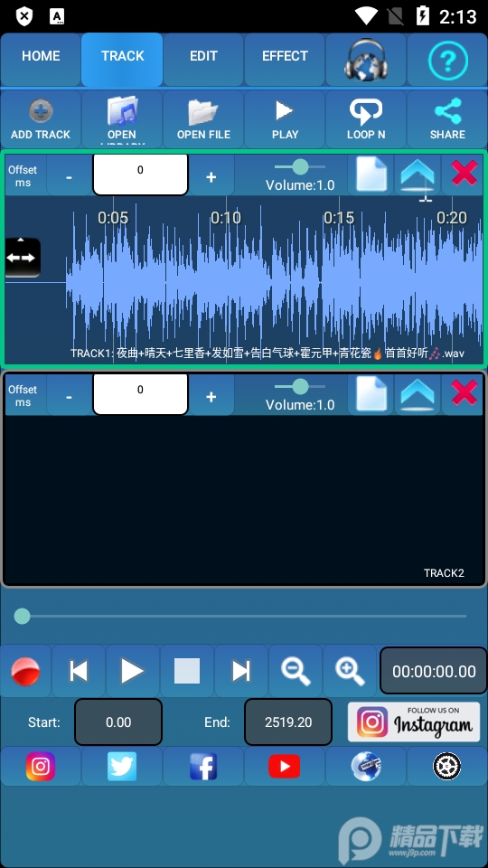Screen dimensions: 488x868
Task: Add a new track
Action: tap(41, 118)
